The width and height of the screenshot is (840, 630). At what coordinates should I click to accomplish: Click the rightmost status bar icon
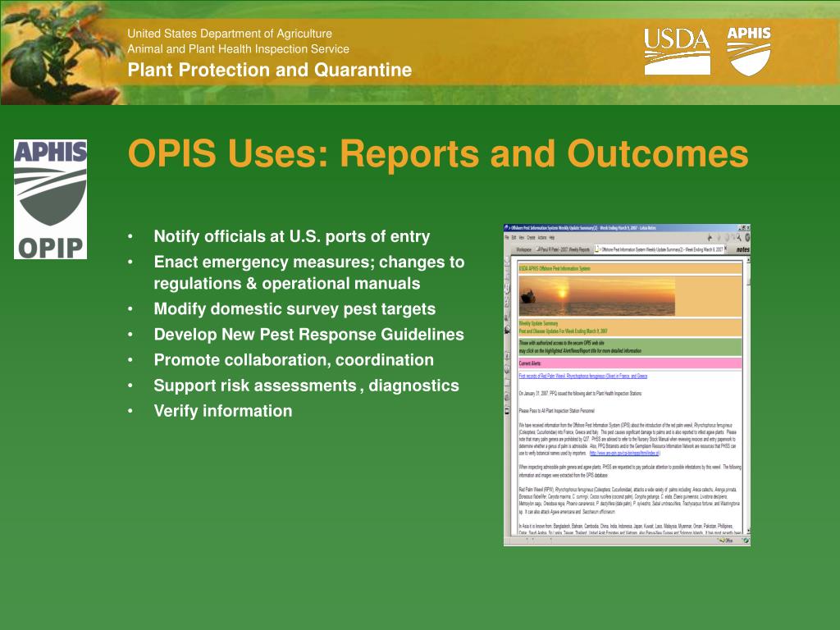click(x=746, y=541)
